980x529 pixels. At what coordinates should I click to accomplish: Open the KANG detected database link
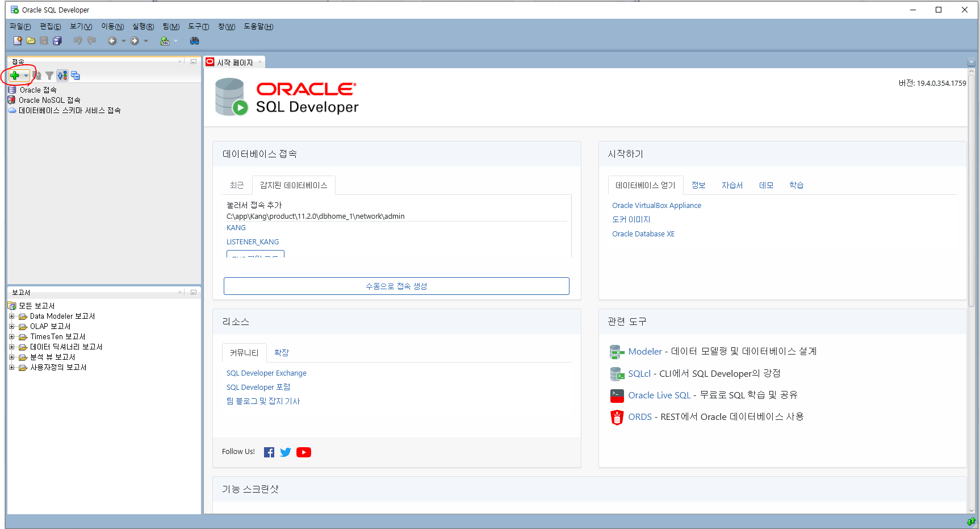236,228
